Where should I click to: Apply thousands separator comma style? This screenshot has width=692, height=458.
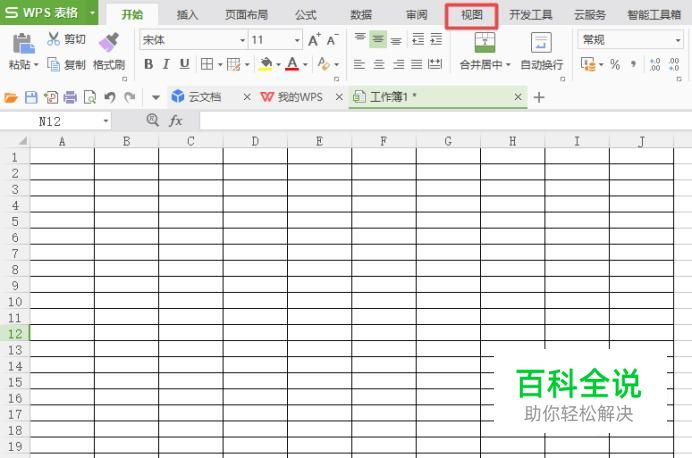pyautogui.click(x=634, y=64)
